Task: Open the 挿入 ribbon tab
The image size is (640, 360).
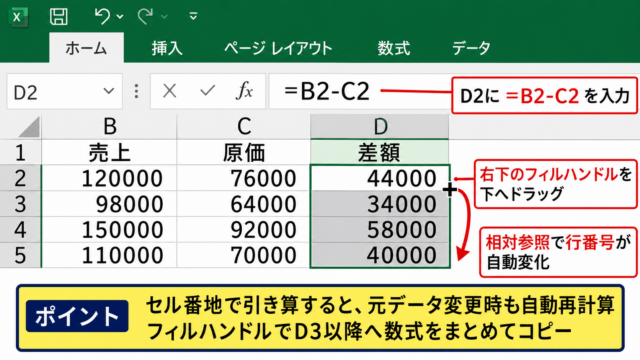Action: tap(167, 48)
